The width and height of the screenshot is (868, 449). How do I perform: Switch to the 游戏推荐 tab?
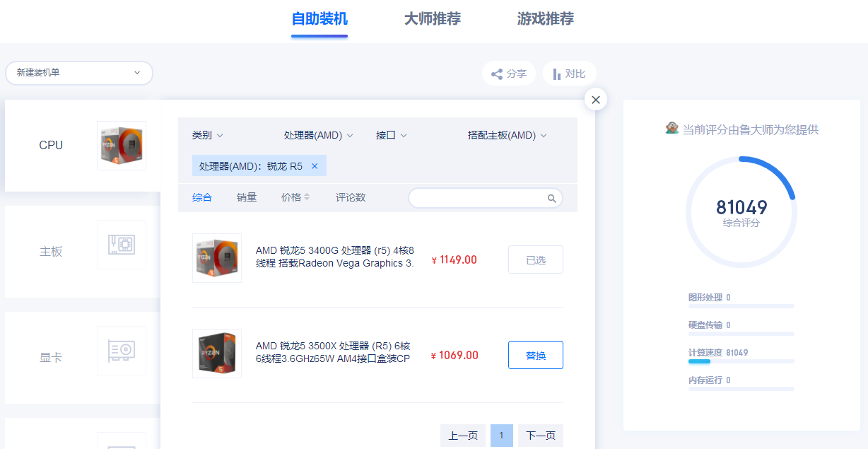[546, 19]
